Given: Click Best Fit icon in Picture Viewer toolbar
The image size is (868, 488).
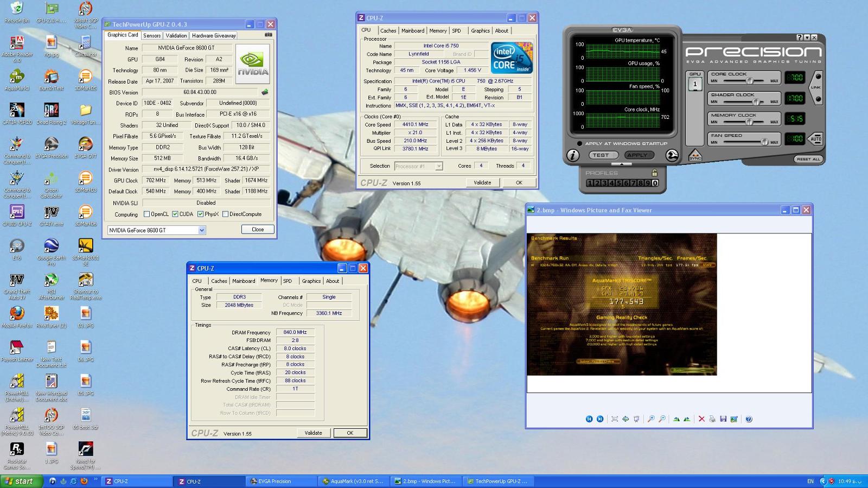Looking at the screenshot, I should 615,419.
